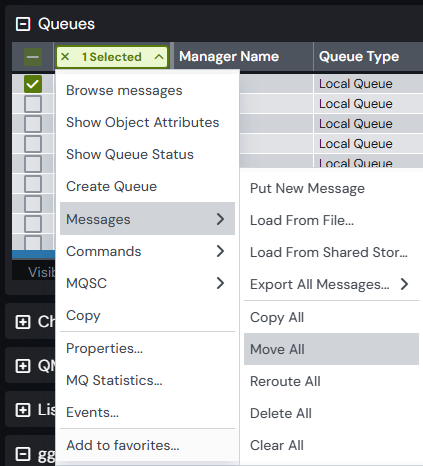Viewport: 423px width, 466px height.
Task: Expand the Ch panel plus icon
Action: point(23,322)
